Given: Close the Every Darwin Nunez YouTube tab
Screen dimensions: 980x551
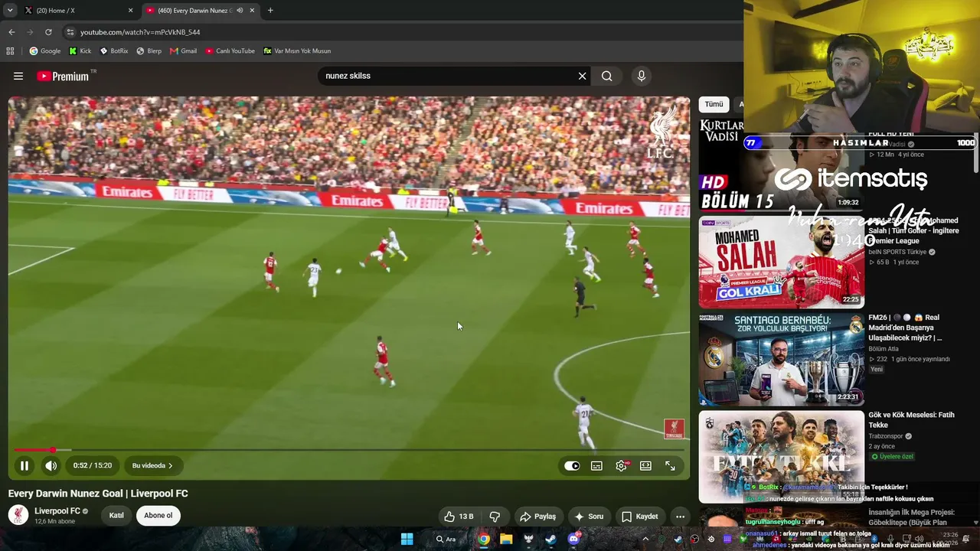Looking at the screenshot, I should [x=252, y=11].
